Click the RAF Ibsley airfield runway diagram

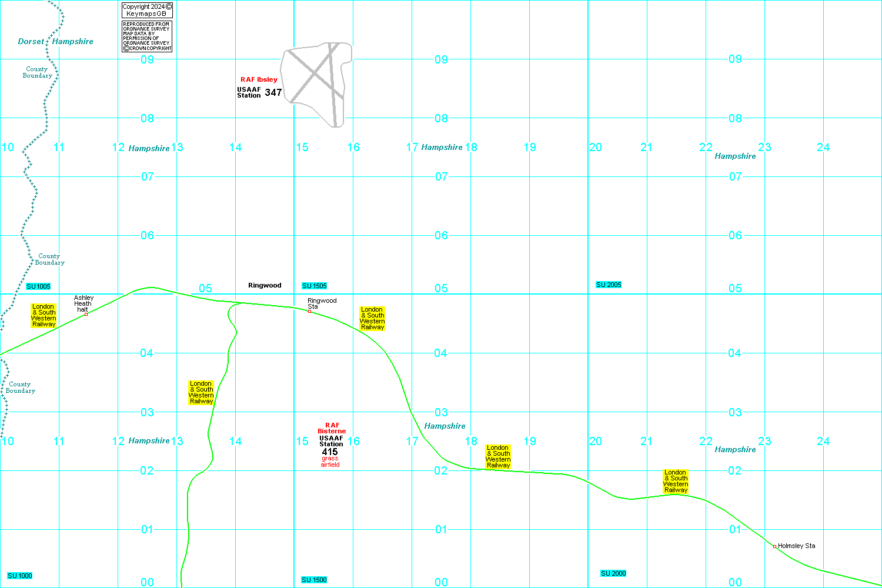[316, 81]
